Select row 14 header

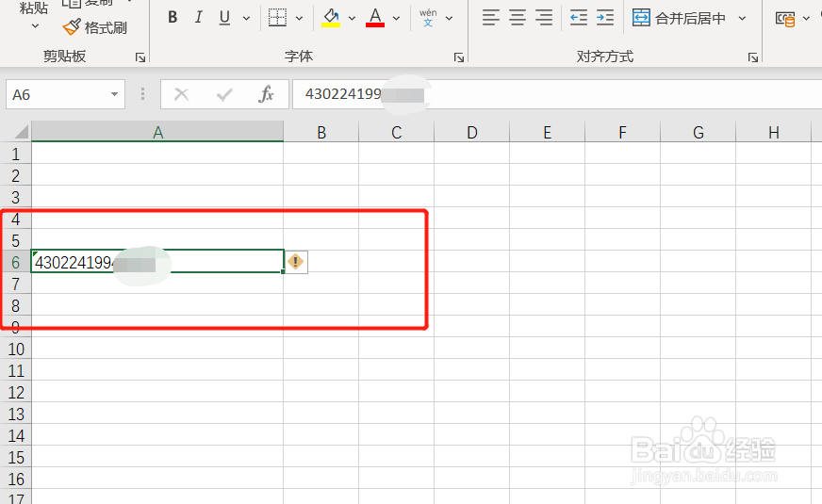point(16,435)
